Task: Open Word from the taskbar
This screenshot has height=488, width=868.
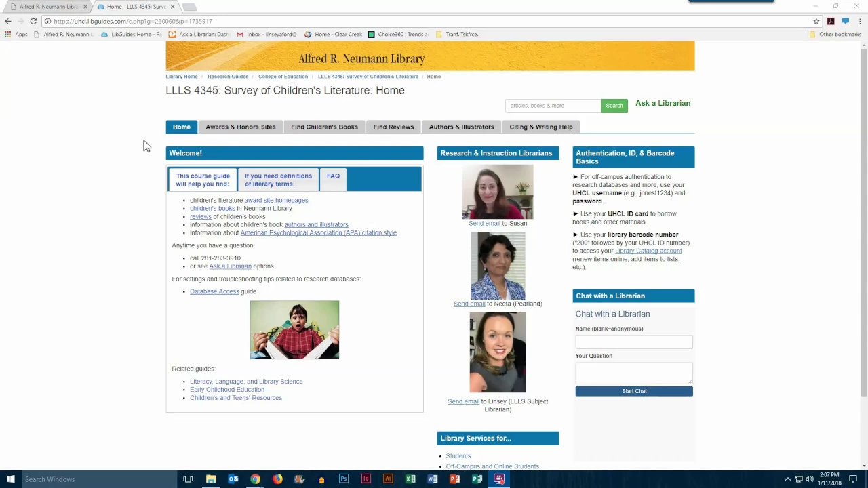Action: [433, 479]
